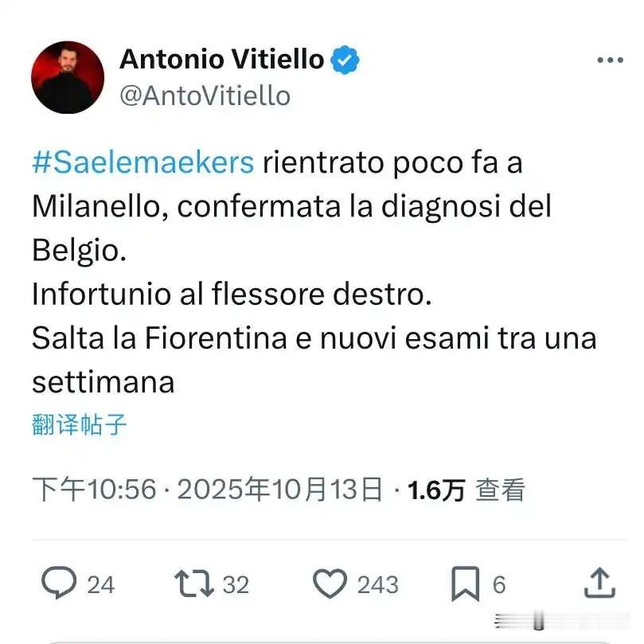Open the reply speech bubble icon
644x644 pixels.
[59, 582]
